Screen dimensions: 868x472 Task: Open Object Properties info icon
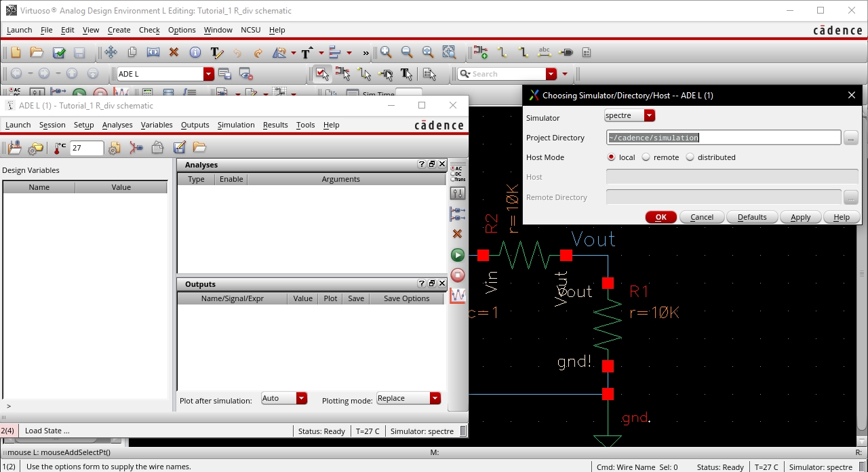(x=195, y=52)
